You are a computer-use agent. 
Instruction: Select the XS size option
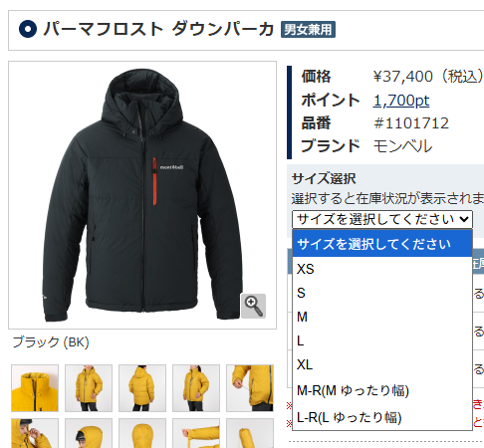pos(382,269)
